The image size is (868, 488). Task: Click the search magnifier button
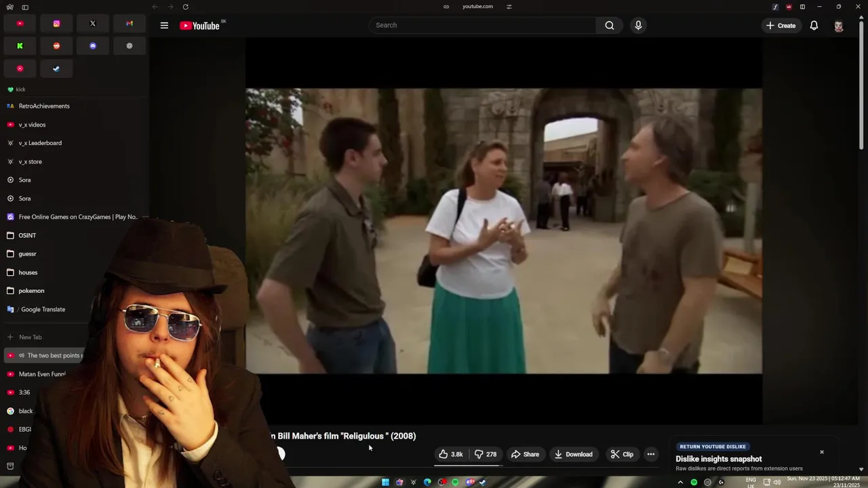[x=610, y=25]
